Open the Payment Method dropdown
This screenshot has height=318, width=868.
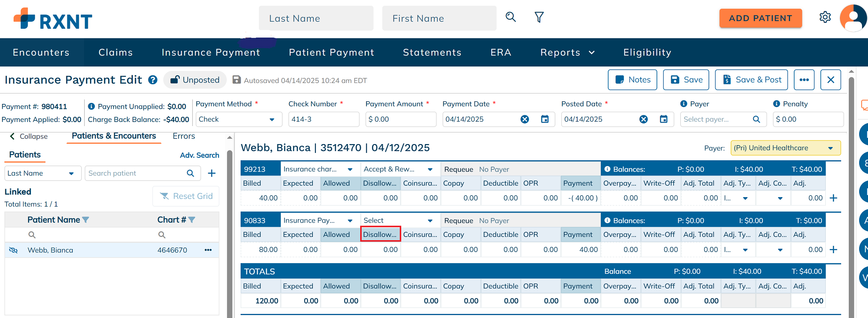click(239, 119)
